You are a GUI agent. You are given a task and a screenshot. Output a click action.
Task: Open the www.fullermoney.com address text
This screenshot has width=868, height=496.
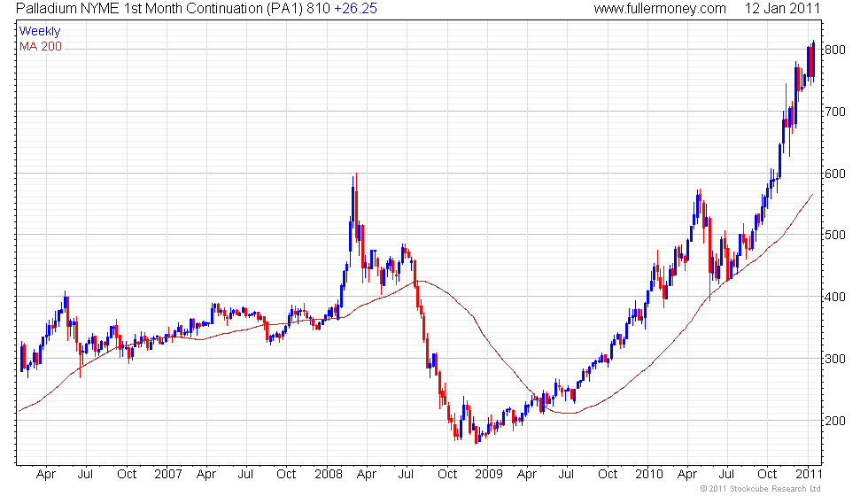point(660,9)
